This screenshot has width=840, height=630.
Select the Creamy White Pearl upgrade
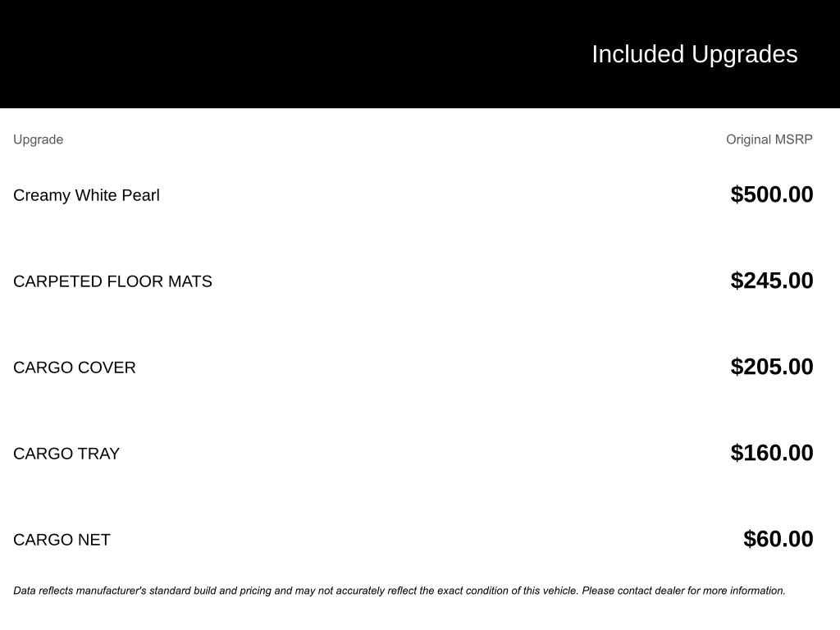86,195
